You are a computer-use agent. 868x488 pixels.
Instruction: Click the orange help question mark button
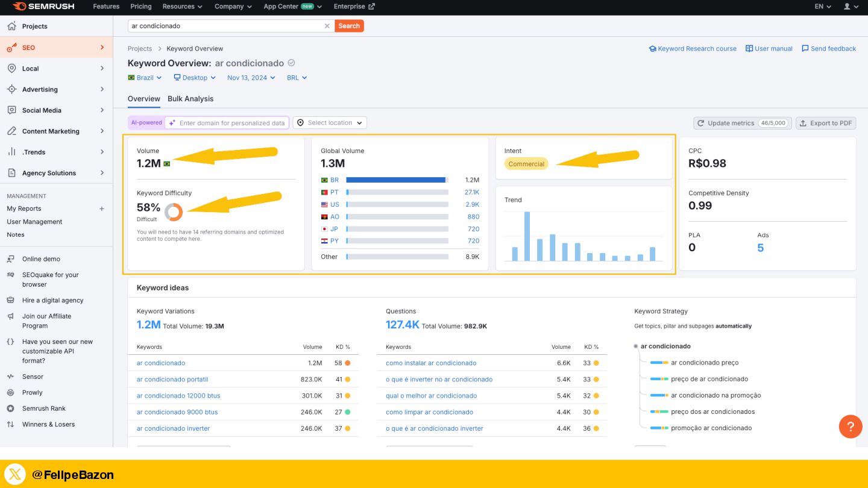850,427
